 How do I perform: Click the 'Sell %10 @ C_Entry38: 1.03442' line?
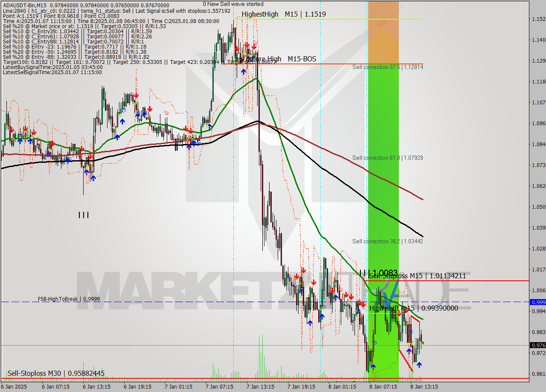click(77, 31)
